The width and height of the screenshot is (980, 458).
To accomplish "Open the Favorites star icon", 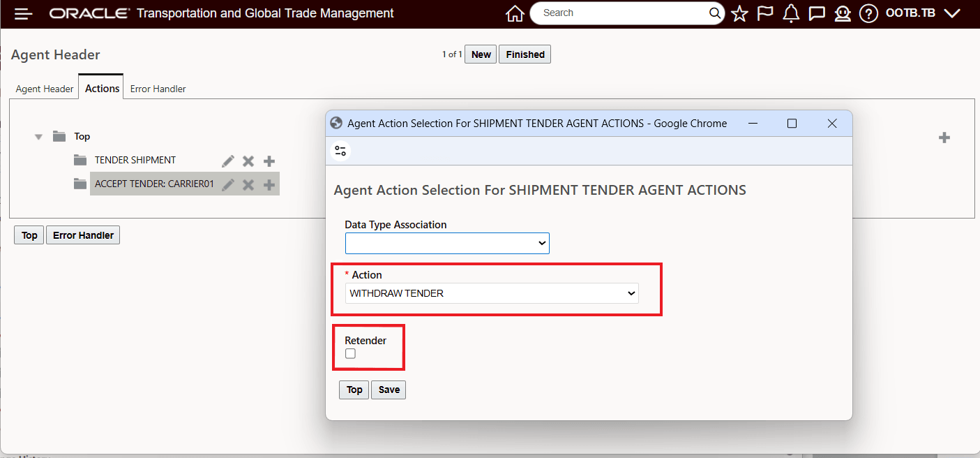I will 739,13.
